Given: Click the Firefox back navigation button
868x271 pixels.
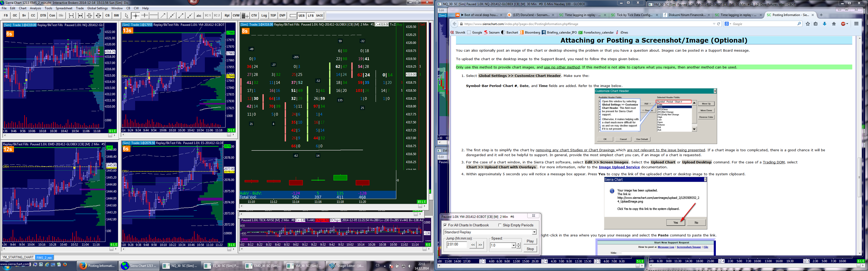Looking at the screenshot, I should (455, 24).
